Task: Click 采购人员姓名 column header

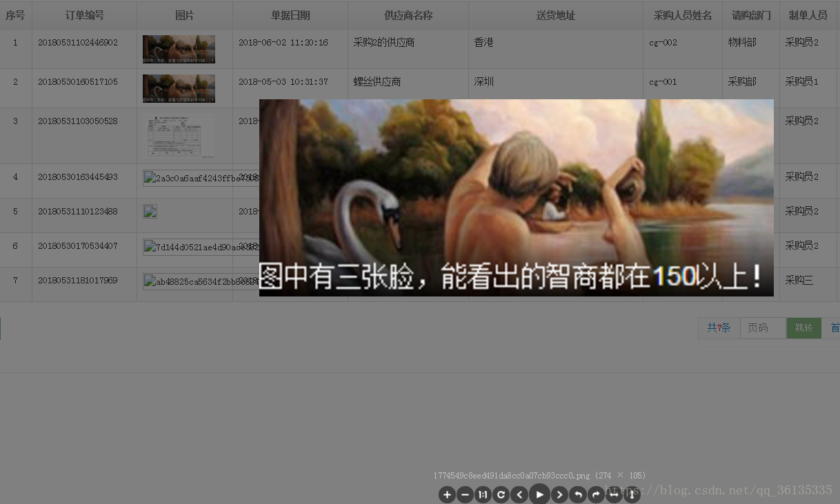Action: tap(683, 15)
